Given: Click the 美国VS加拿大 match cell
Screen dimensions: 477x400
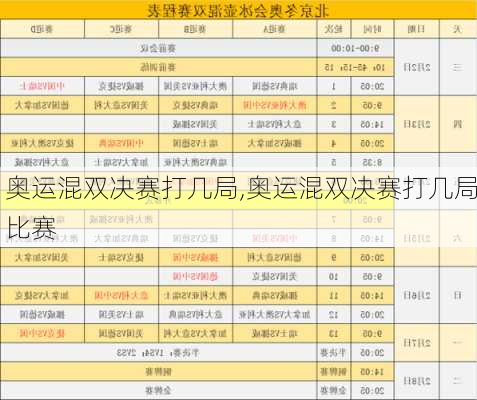Looking at the screenshot, I should click(x=42, y=257).
